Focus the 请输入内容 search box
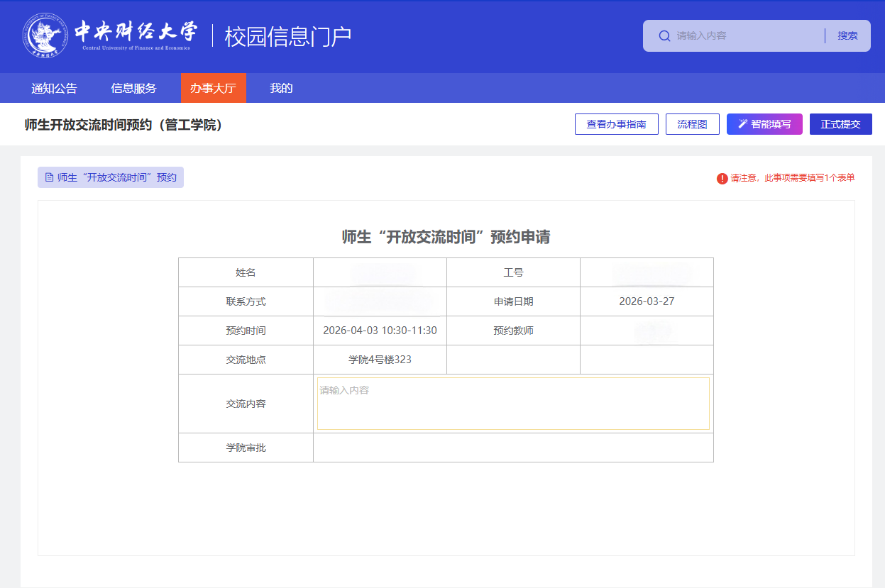 [x=745, y=36]
